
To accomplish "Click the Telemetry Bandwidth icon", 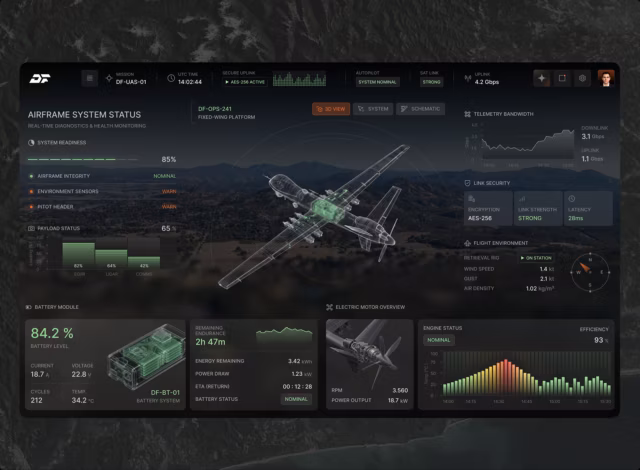I will [467, 114].
